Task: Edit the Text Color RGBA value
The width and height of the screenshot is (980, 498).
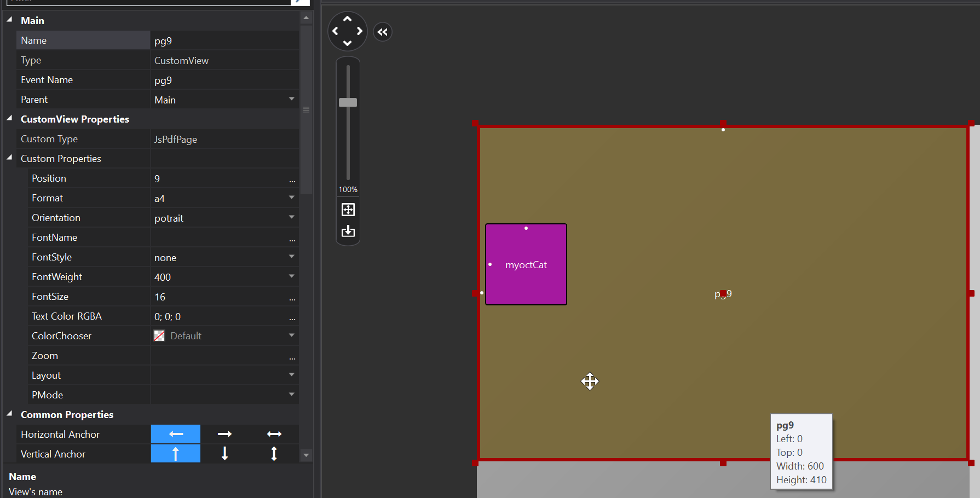Action: click(x=218, y=316)
